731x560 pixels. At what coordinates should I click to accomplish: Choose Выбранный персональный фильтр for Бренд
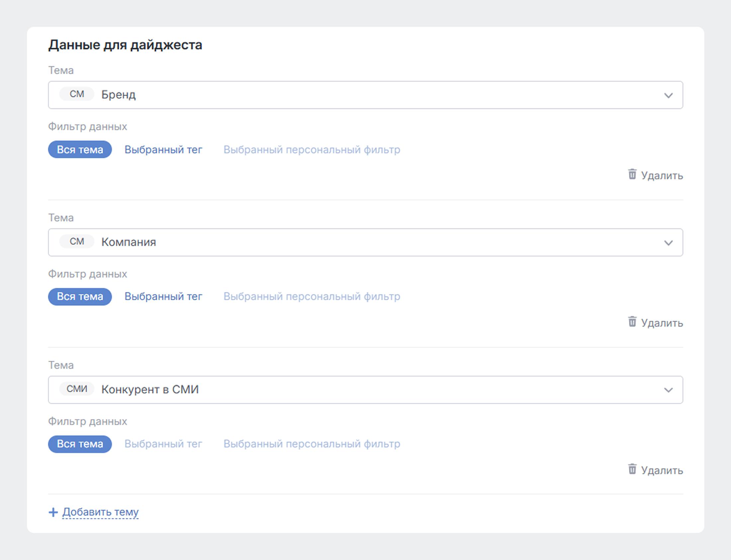pos(312,150)
